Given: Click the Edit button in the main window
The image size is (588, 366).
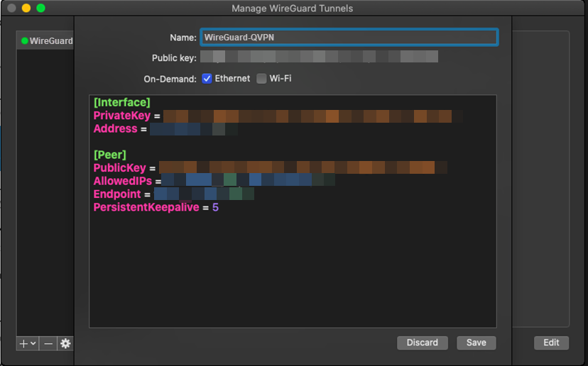Looking at the screenshot, I should pos(551,343).
